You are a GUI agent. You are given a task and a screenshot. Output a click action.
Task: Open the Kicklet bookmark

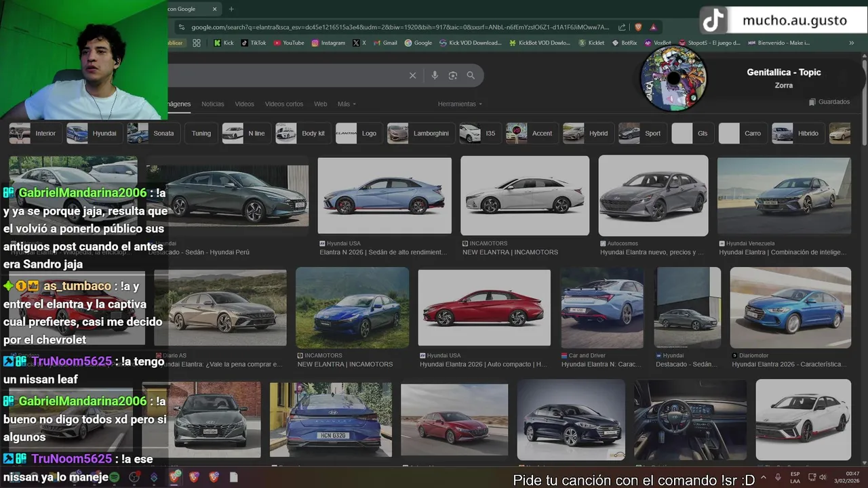(591, 43)
